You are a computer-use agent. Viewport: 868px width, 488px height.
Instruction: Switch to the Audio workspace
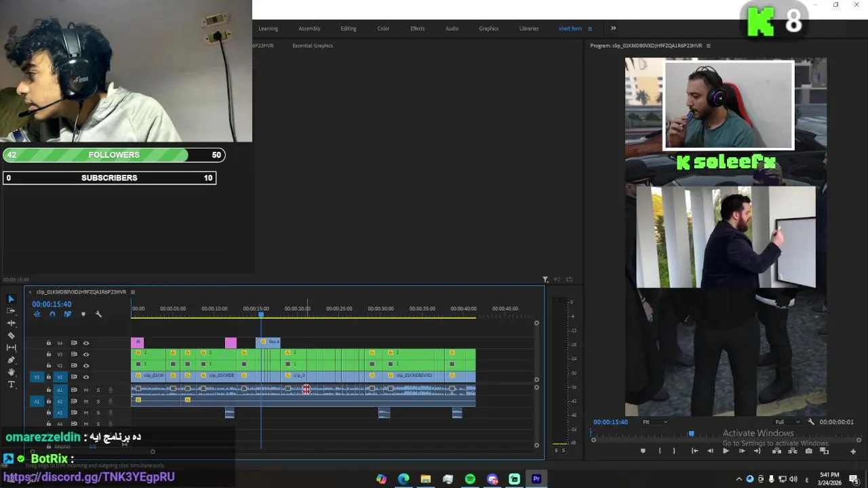click(x=452, y=28)
